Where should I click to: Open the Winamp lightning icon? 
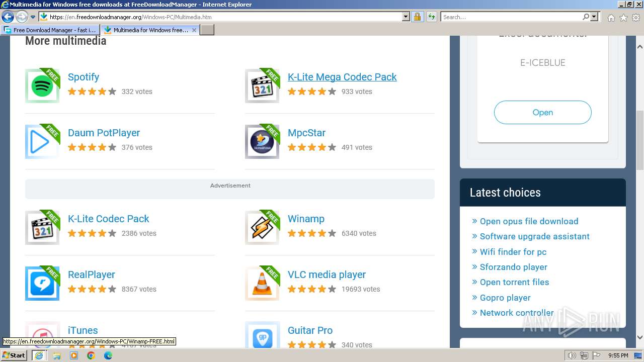(x=262, y=228)
